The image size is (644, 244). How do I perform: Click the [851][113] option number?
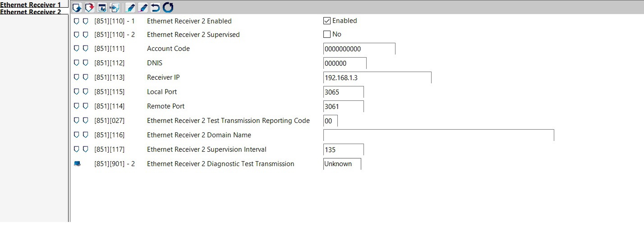coord(110,77)
